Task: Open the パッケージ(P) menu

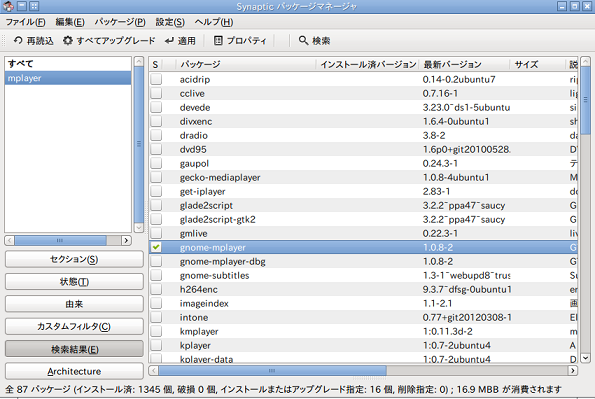Action: 120,22
